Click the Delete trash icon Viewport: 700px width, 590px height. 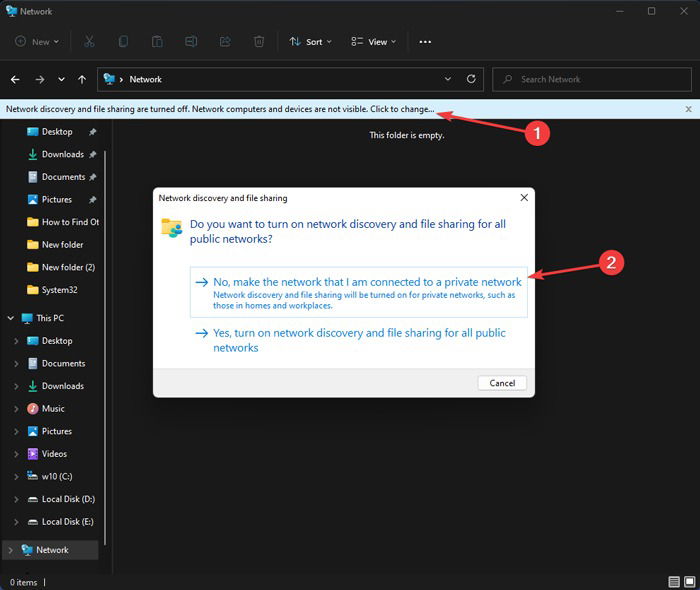259,42
